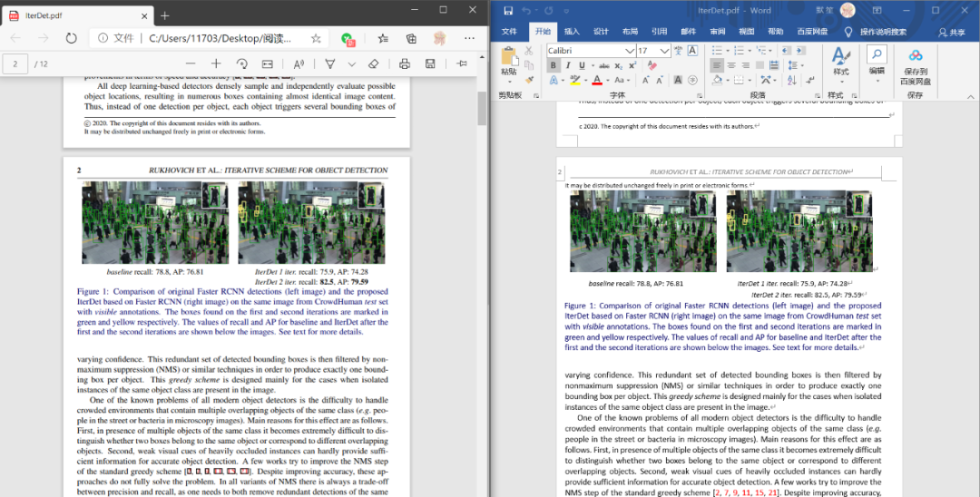Toggle subscript formatting in Word

[618, 65]
